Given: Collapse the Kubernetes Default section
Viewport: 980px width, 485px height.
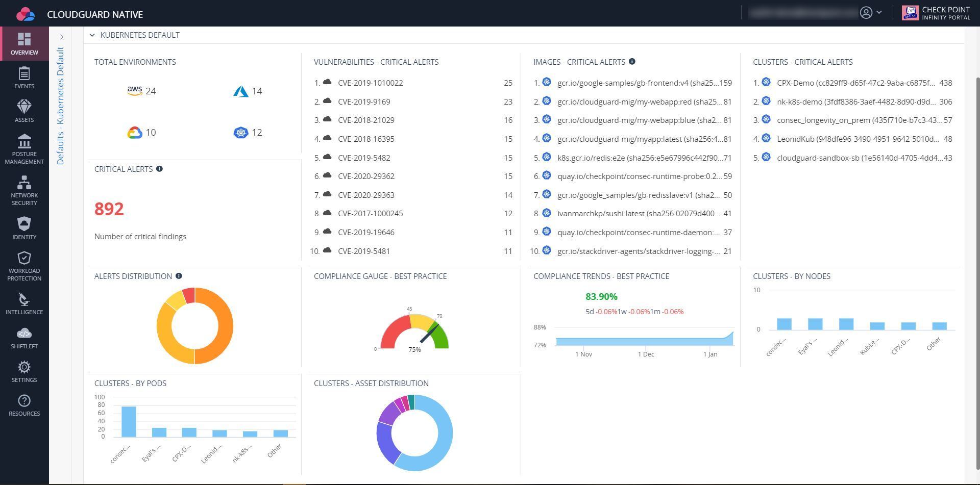Looking at the screenshot, I should (92, 35).
